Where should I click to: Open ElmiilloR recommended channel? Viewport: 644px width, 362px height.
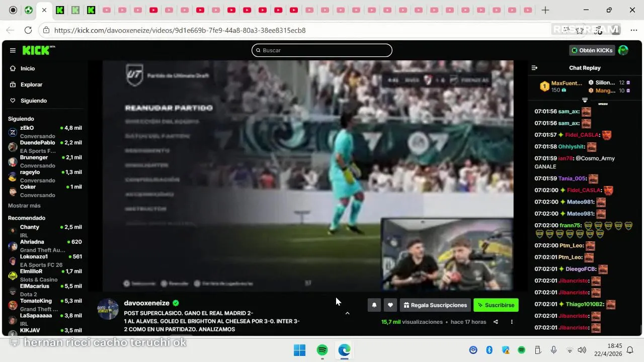coord(45,275)
